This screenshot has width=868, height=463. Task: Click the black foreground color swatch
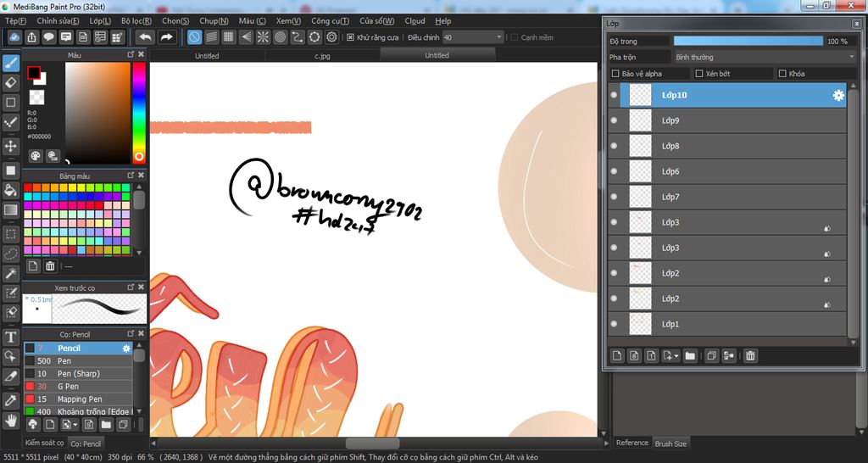click(34, 73)
